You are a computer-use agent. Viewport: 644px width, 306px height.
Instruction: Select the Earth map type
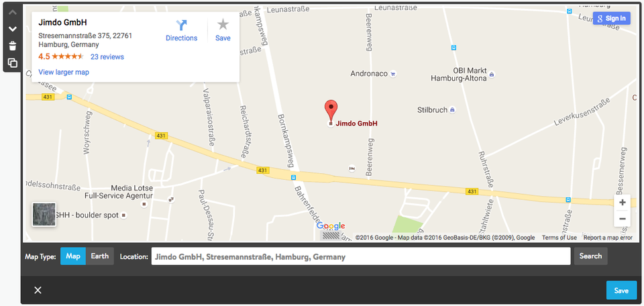coord(100,256)
